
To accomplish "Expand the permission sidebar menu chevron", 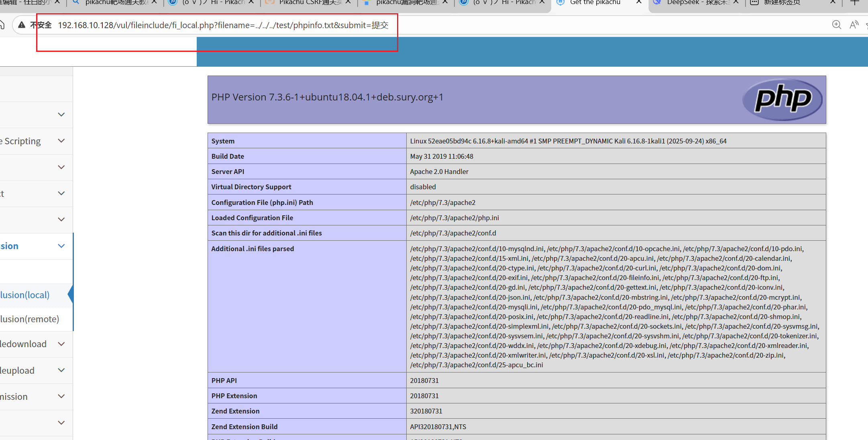I will click(61, 396).
